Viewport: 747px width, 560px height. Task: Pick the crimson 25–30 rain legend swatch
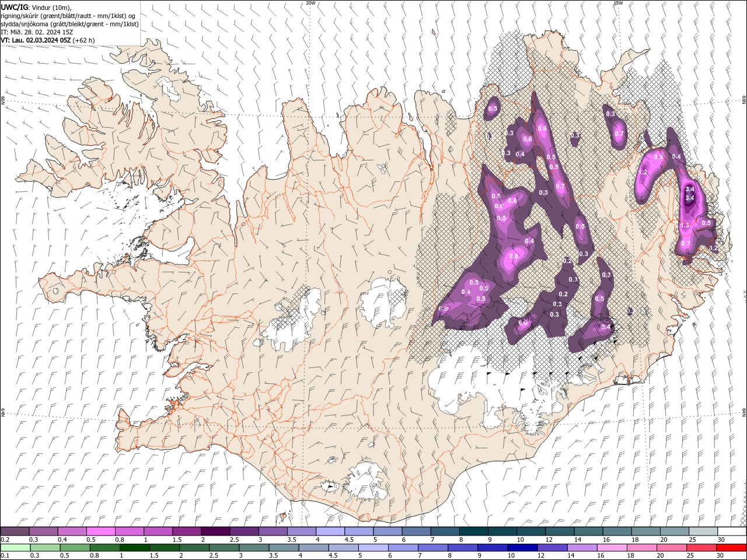(701, 548)
